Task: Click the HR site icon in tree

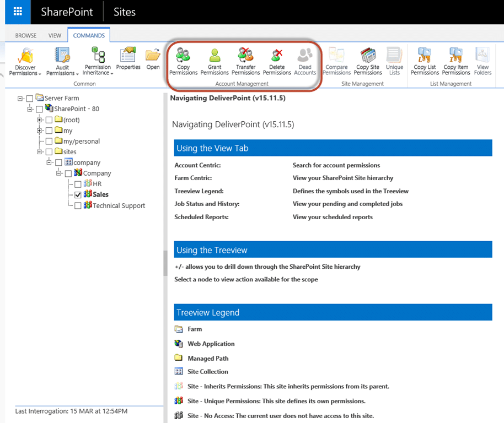Action: (88, 183)
